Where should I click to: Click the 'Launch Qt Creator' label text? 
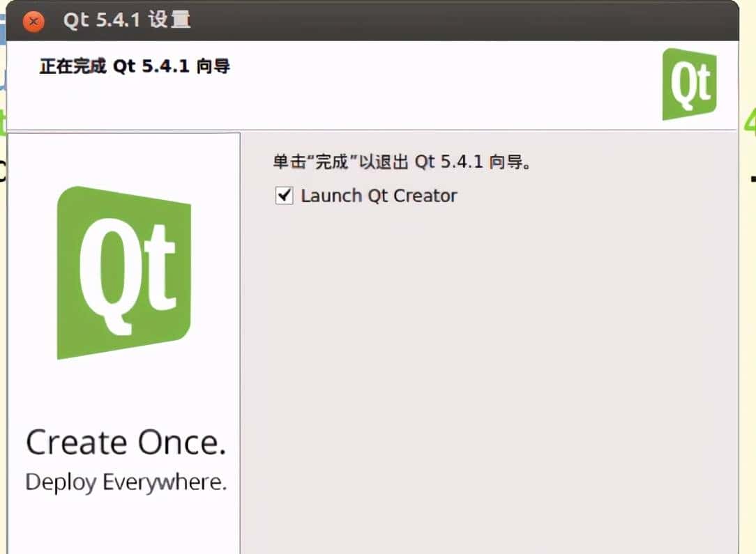tap(379, 196)
